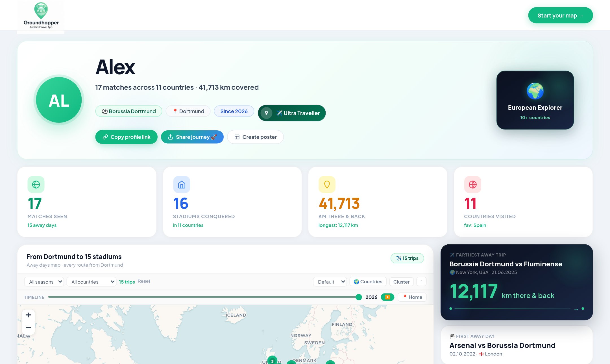Screen dimensions: 610x364
Task: Click longest: 12,117 km text
Action: click(338, 225)
